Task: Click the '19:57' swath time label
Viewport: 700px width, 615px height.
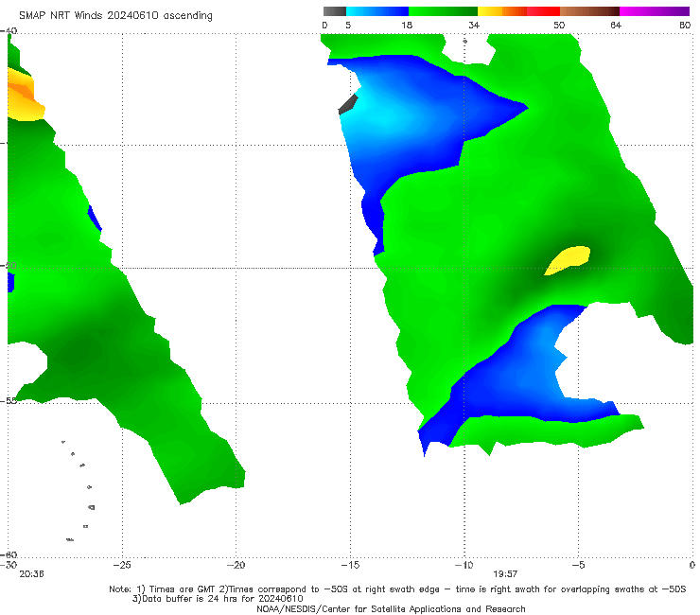Action: 505,574
